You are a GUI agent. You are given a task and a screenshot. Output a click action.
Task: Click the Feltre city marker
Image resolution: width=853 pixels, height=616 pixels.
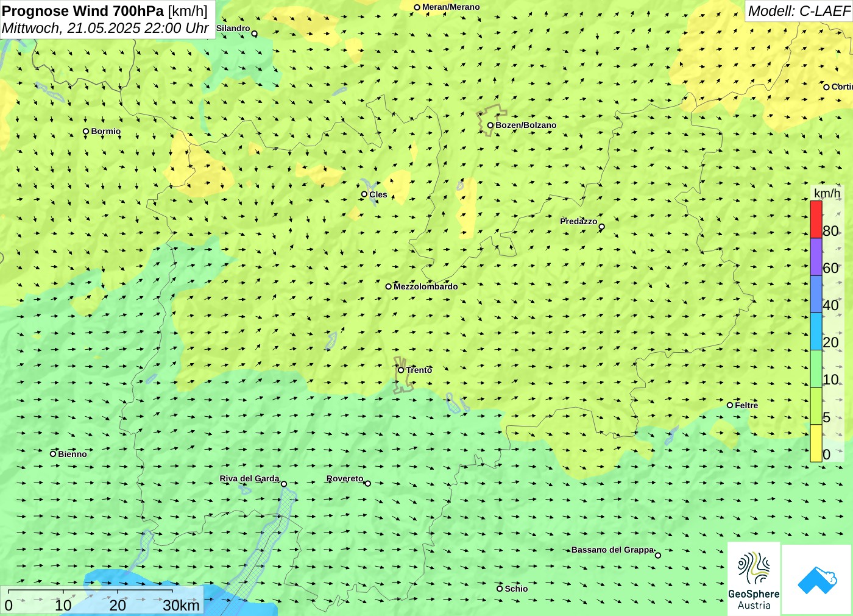click(730, 405)
